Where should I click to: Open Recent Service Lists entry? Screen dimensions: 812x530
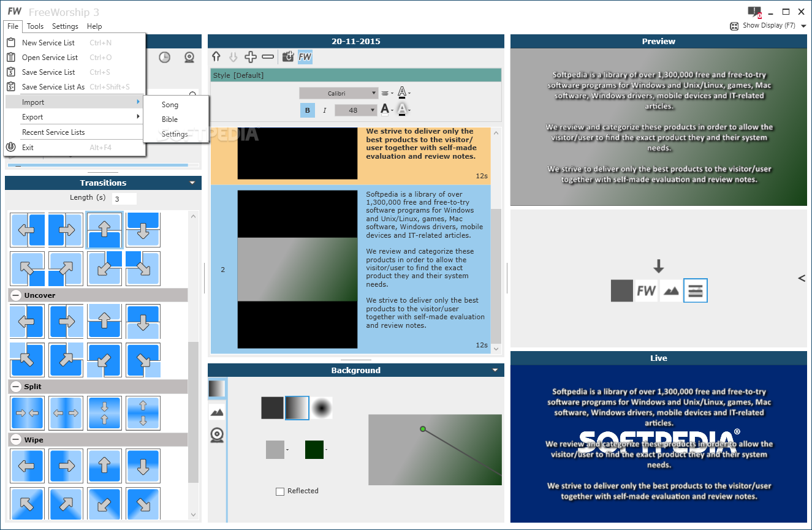75,132
